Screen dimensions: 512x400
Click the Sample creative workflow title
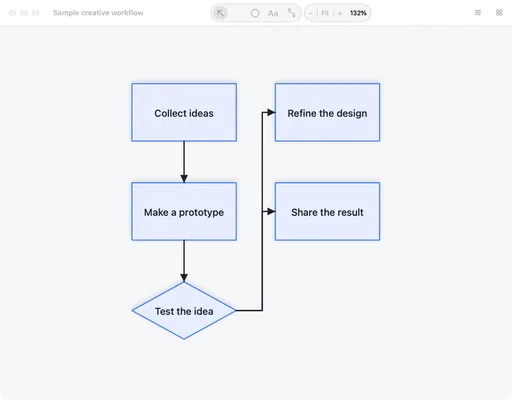[98, 13]
